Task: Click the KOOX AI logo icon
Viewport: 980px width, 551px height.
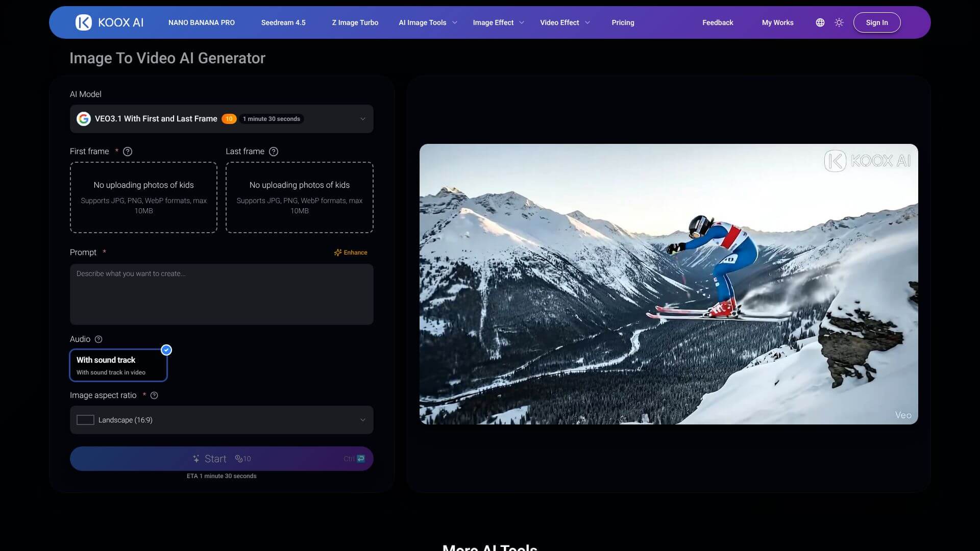Action: point(83,22)
